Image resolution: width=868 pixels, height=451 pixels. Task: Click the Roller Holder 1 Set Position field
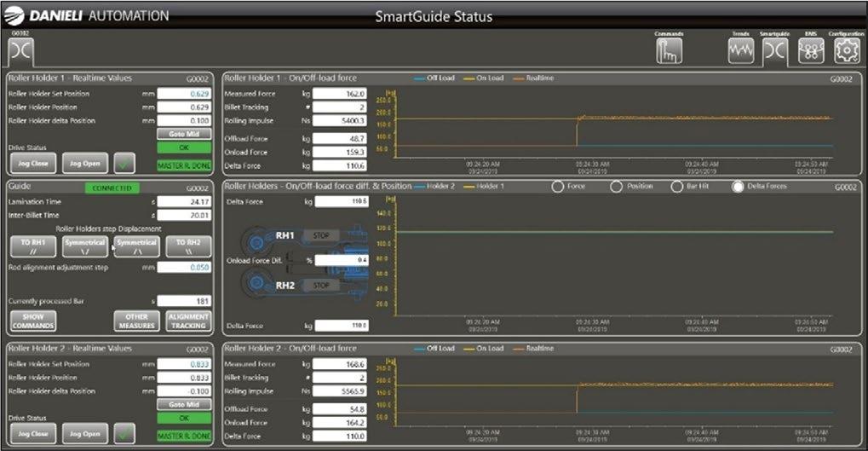184,94
